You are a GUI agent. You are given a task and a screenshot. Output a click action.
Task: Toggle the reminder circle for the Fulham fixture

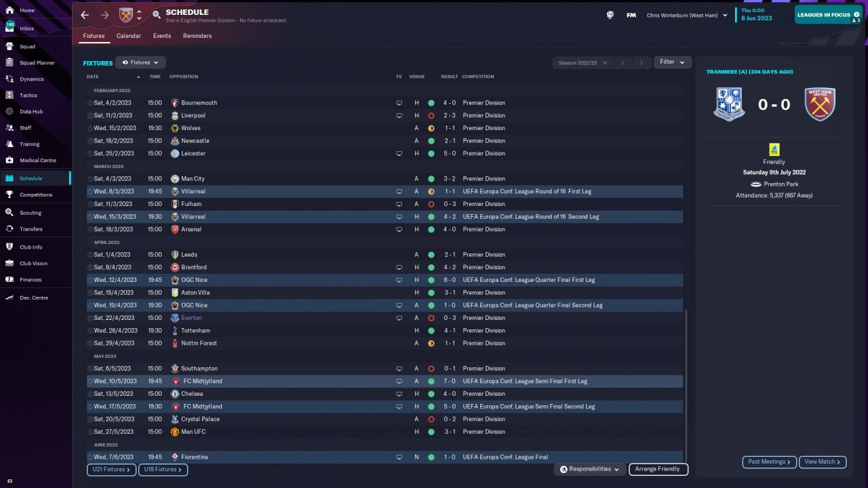90,204
